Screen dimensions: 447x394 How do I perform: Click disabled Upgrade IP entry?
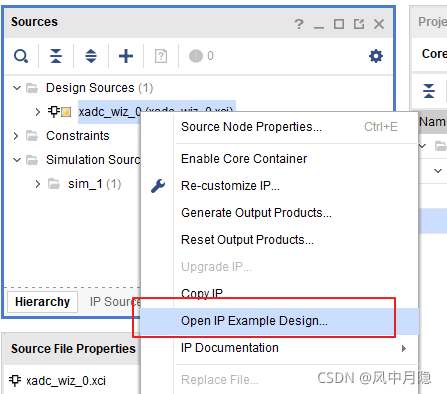click(x=279, y=267)
